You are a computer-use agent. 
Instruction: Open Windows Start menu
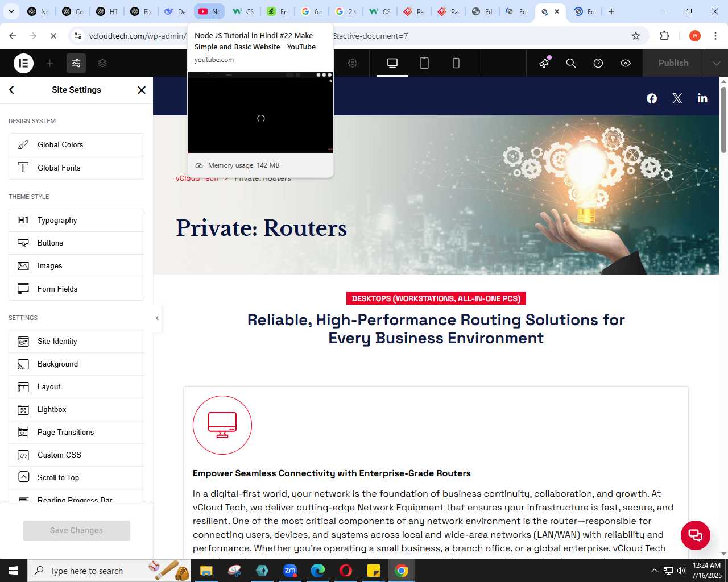tap(14, 571)
